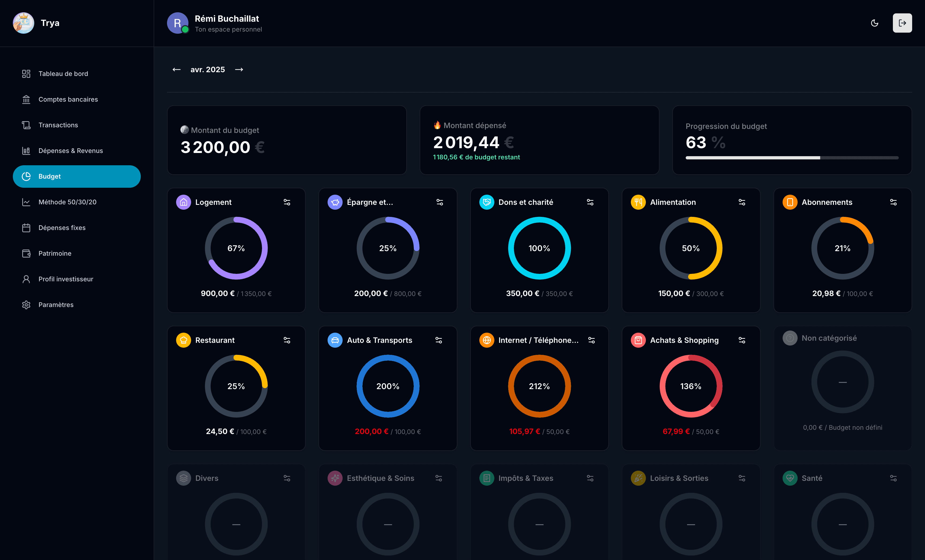Click the Dons et charité 100% ring

[x=540, y=248]
